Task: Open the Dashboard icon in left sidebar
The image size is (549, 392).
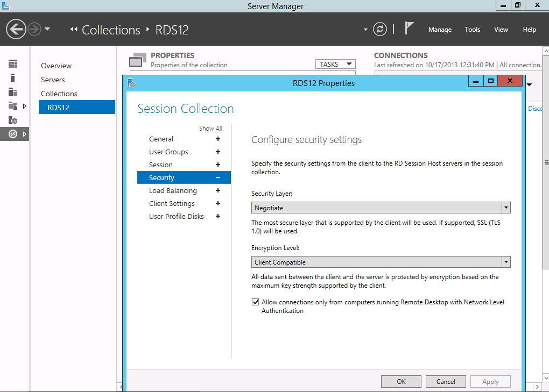Action: coord(13,64)
